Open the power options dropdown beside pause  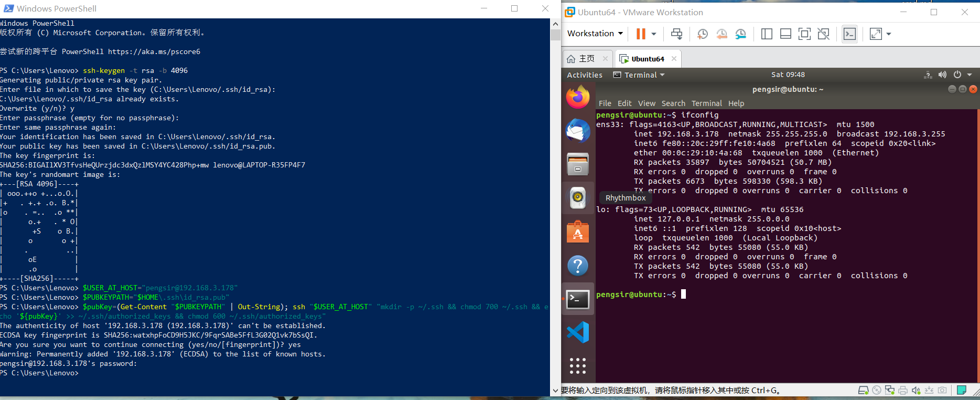coord(654,34)
